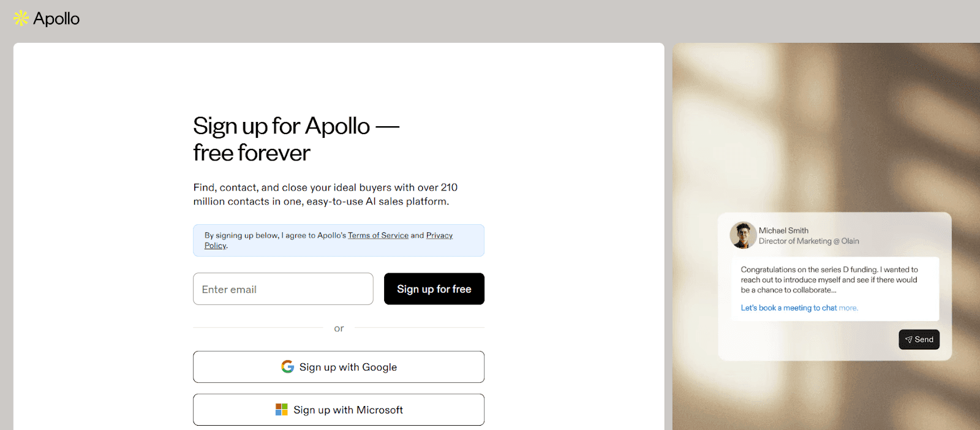Viewport: 980px width, 430px height.
Task: Click the Apollo wordmark text in header
Action: [x=56, y=18]
